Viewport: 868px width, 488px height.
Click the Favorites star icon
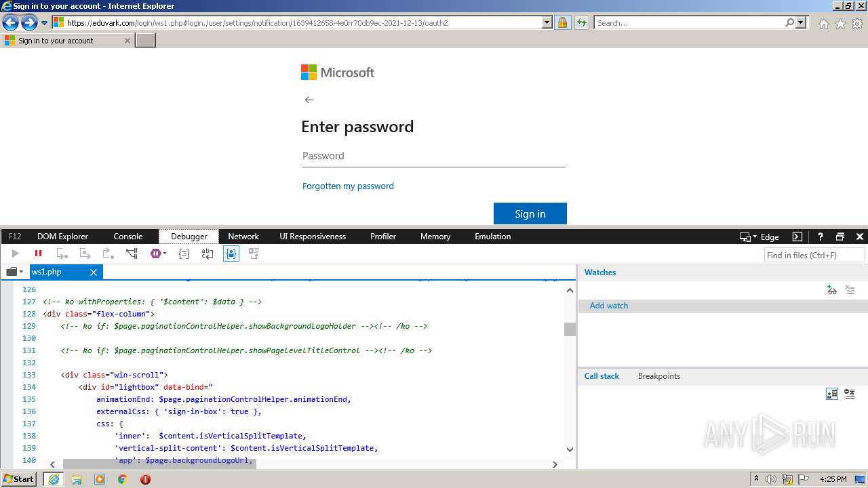click(840, 24)
